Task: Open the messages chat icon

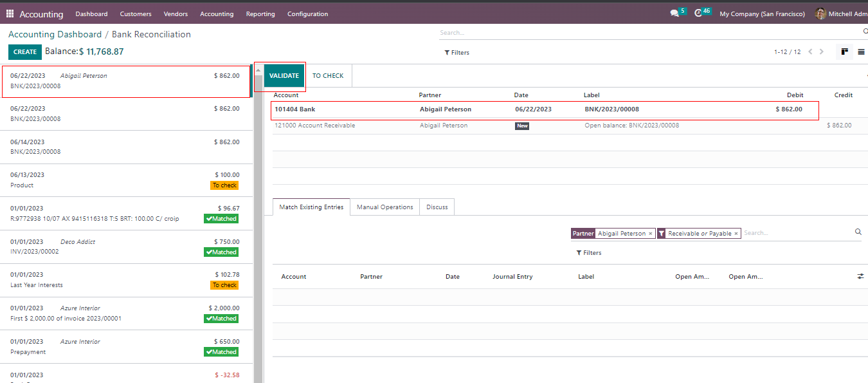Action: (x=674, y=14)
